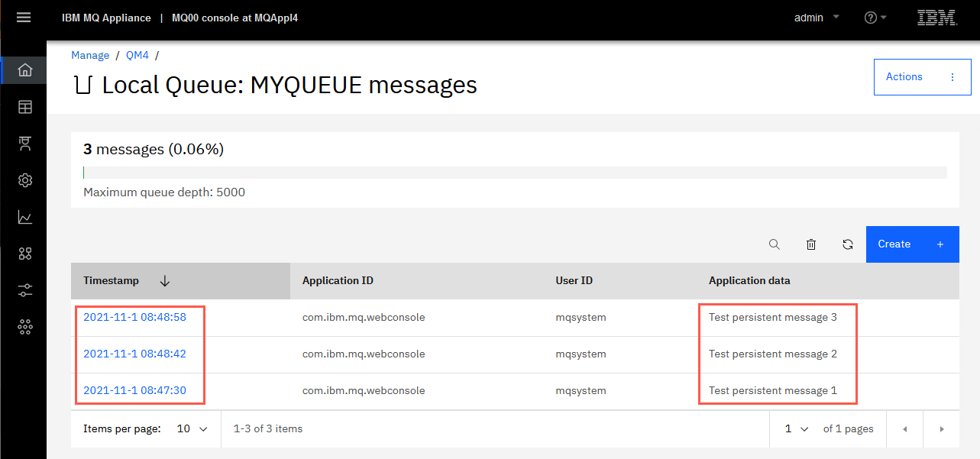Open the dashboard table icon in sidebar
The width and height of the screenshot is (980, 459).
(25, 107)
